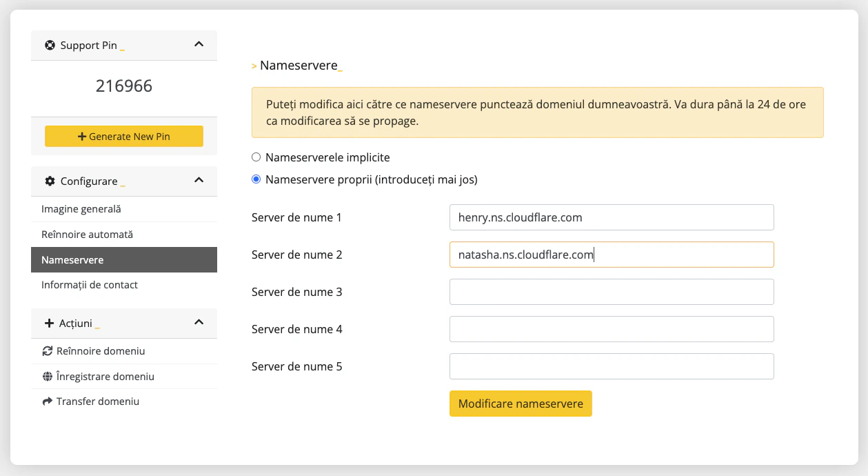The height and width of the screenshot is (476, 868).
Task: Click the Server de nume 3 label
Action: tap(297, 292)
